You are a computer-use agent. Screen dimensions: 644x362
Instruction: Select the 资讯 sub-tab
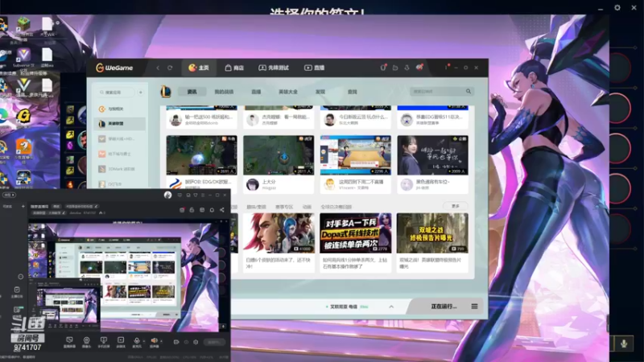point(192,92)
